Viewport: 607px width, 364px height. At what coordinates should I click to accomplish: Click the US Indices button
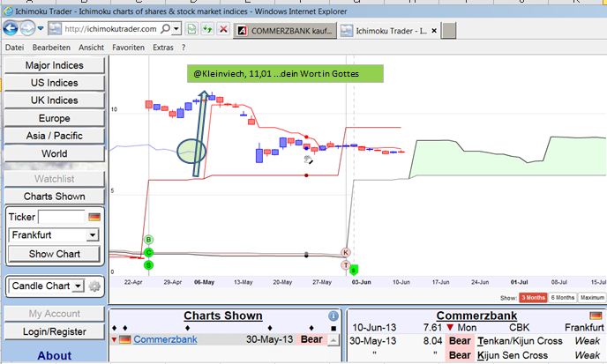pyautogui.click(x=54, y=83)
